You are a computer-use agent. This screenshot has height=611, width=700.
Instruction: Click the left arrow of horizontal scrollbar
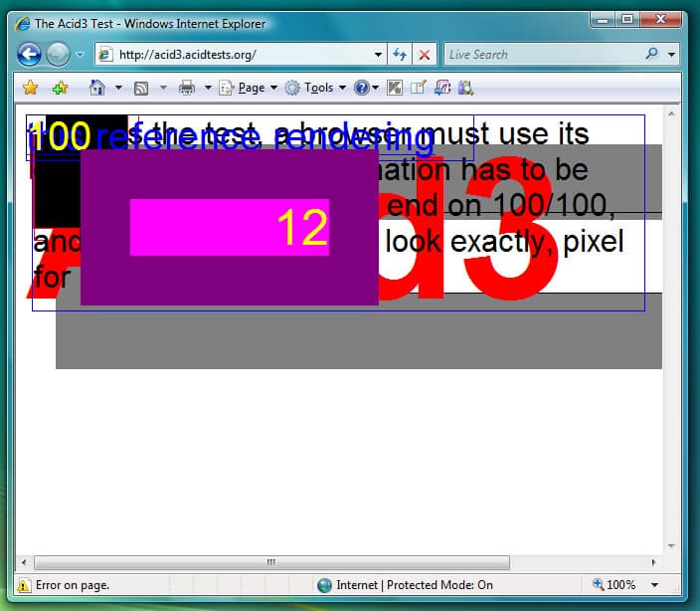24,562
